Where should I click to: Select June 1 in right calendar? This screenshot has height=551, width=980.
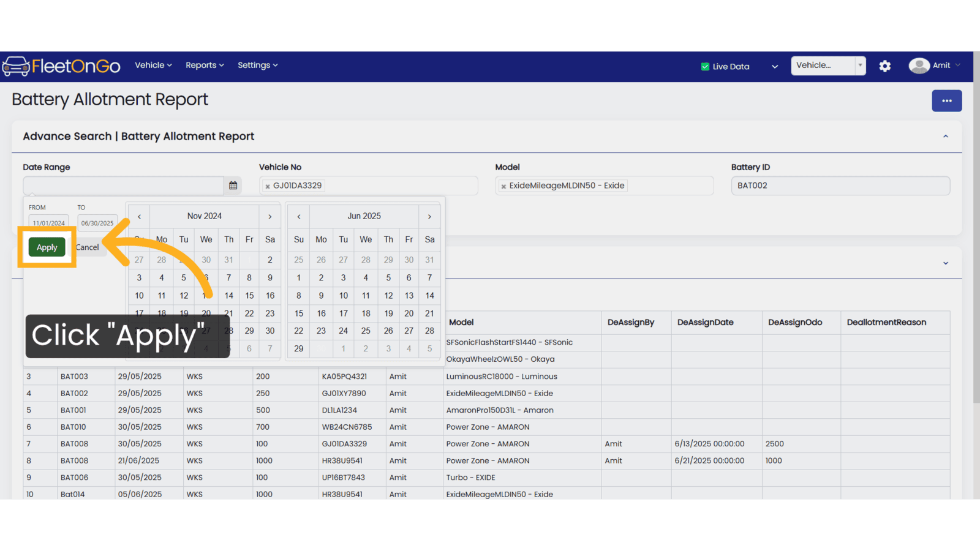click(x=299, y=278)
